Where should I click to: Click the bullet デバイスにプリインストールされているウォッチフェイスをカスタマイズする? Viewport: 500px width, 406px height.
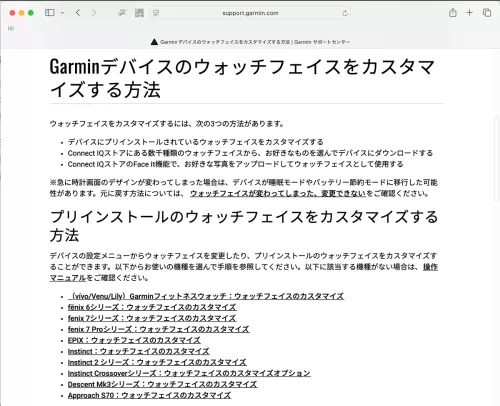click(x=195, y=142)
